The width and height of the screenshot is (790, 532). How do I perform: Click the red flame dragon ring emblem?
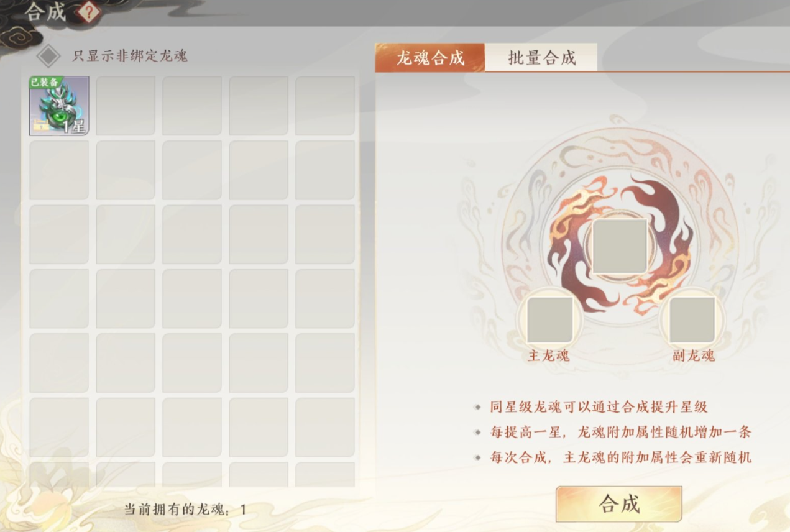point(620,245)
